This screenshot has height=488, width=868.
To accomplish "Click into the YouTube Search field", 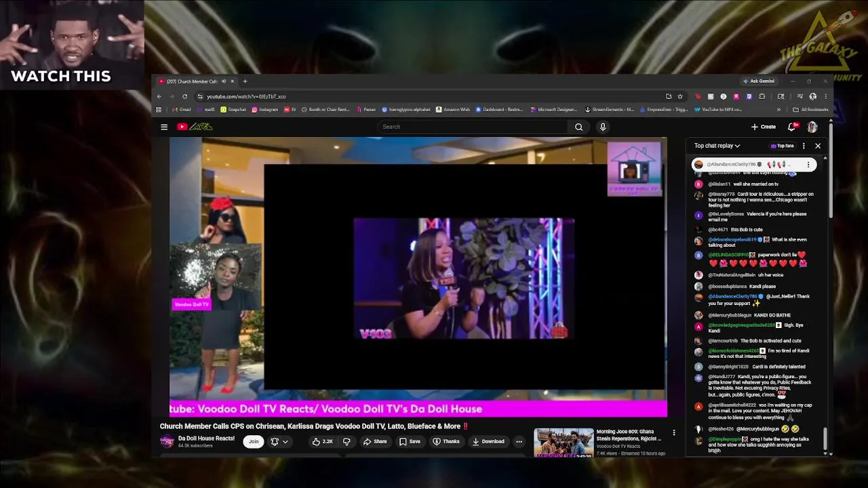I will (473, 127).
